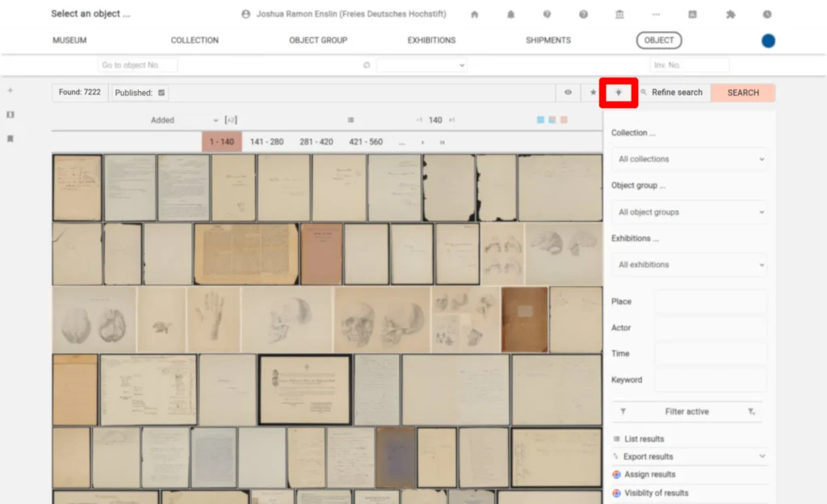Switch to the OBJECT GROUP tab
The height and width of the screenshot is (504, 827).
tap(318, 40)
